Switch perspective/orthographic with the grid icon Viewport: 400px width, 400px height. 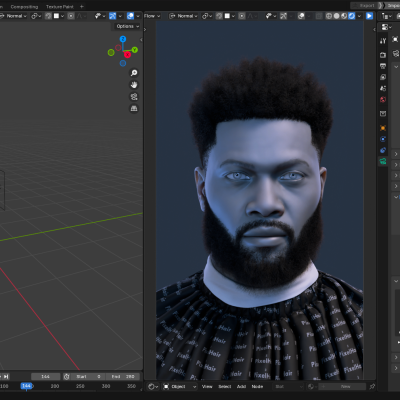pos(134,109)
